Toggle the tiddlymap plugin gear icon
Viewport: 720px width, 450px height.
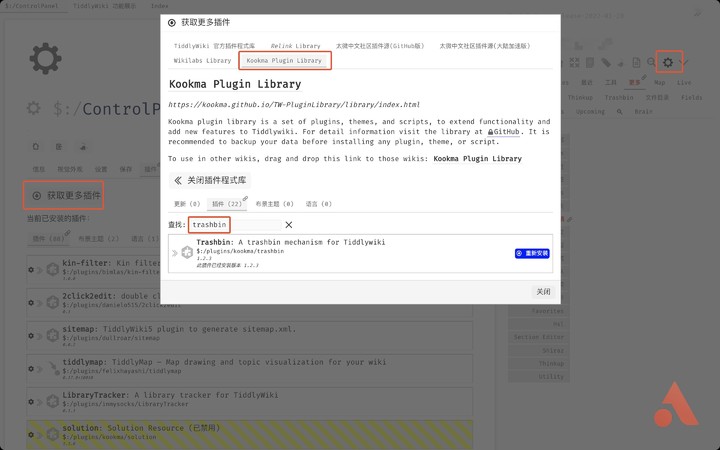click(x=31, y=369)
